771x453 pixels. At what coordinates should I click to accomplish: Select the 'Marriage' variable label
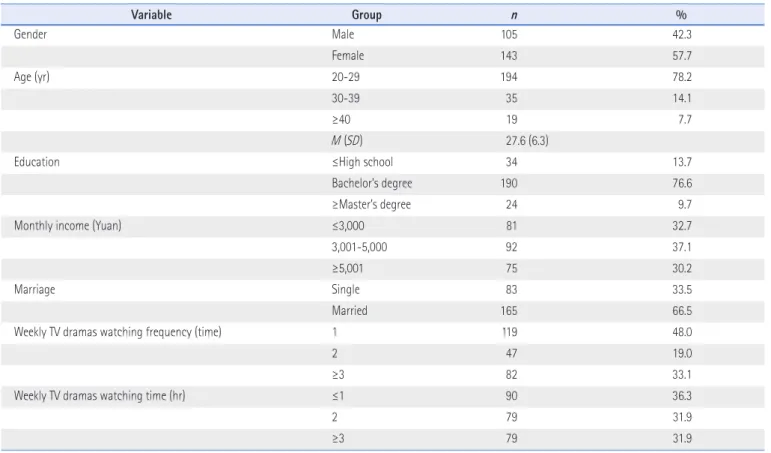pyautogui.click(x=34, y=290)
